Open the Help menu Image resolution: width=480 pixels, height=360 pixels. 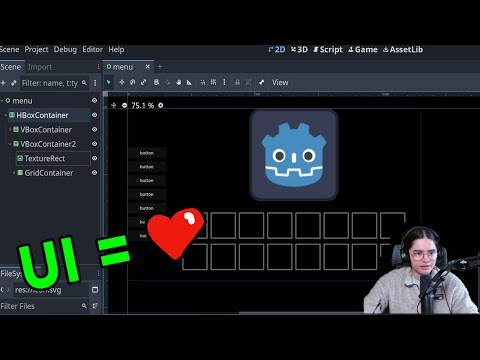(x=116, y=49)
